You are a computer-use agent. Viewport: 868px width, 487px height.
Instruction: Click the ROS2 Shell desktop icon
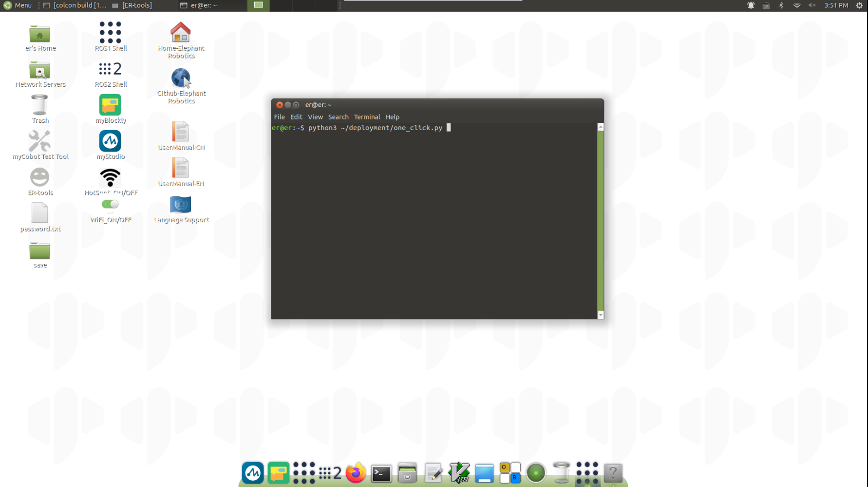[110, 69]
